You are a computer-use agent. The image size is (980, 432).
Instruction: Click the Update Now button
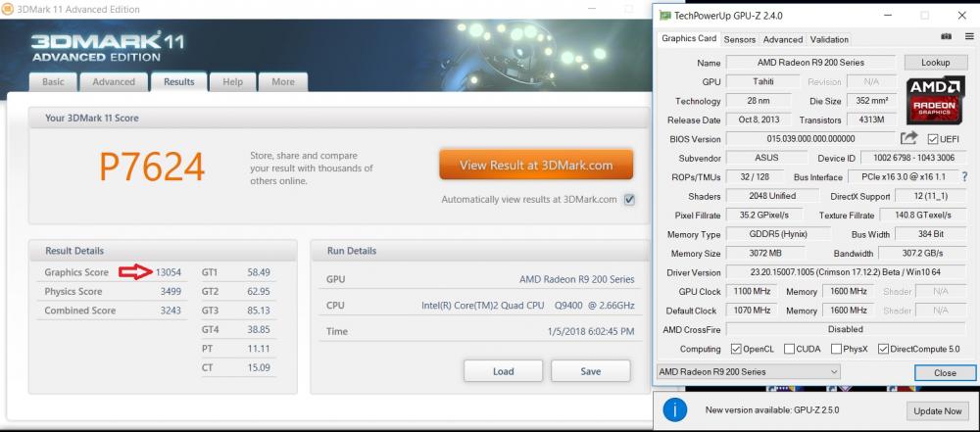(x=938, y=410)
